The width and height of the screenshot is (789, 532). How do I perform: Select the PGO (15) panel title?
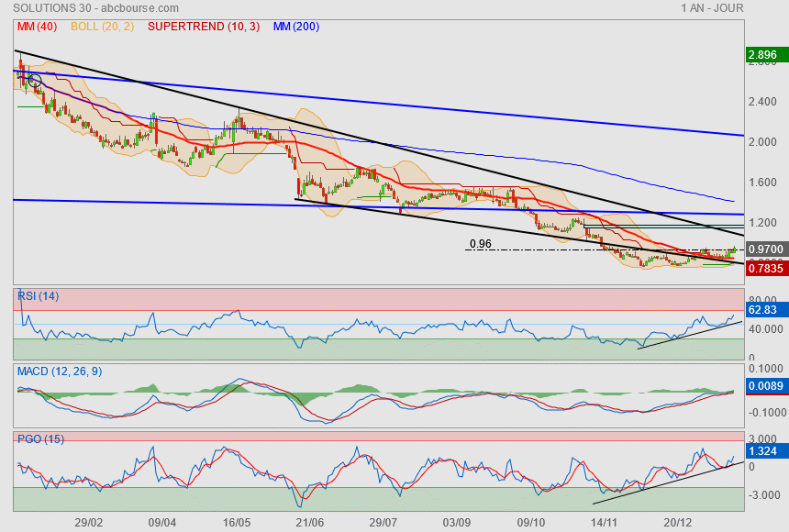[41, 439]
